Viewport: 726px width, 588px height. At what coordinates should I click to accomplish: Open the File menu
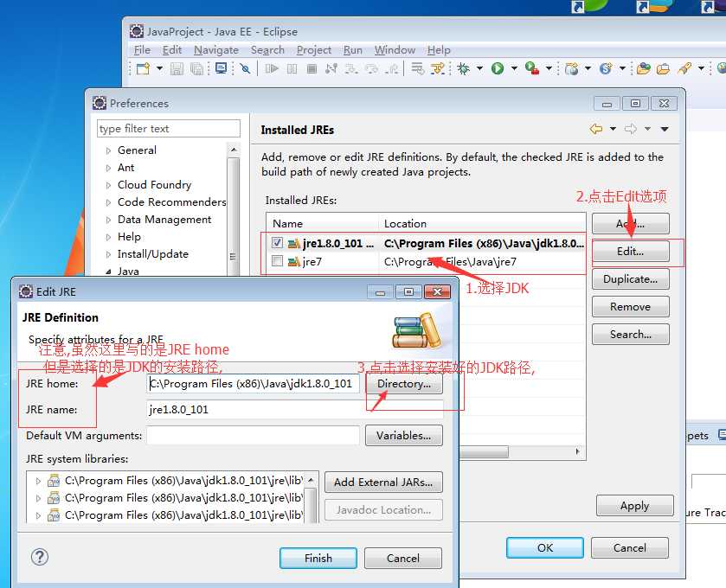(x=142, y=50)
